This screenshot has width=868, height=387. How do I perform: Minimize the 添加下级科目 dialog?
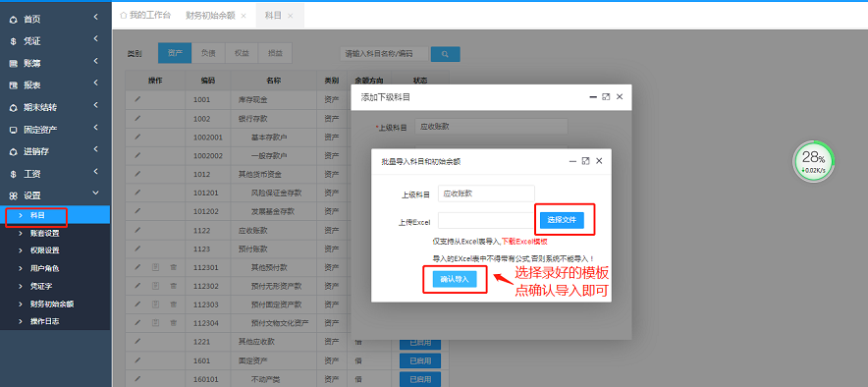click(593, 97)
